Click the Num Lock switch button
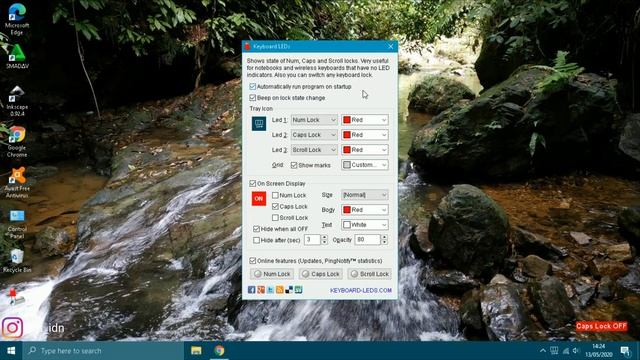 [272, 274]
